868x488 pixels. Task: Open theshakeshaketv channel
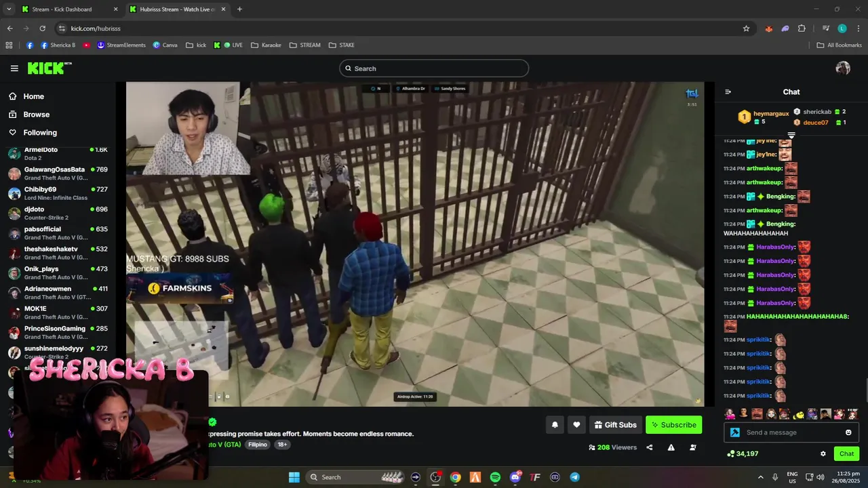[x=58, y=253]
